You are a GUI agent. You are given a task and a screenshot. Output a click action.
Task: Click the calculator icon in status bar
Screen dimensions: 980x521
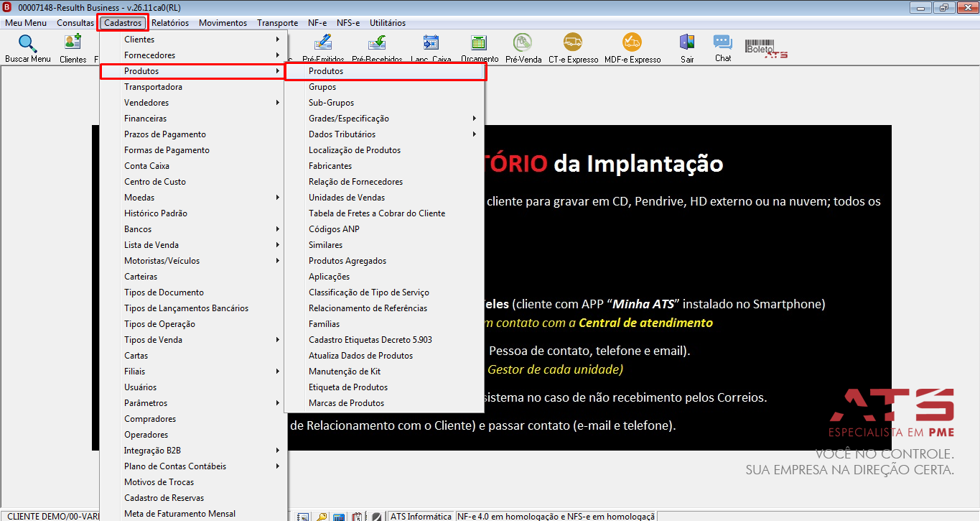pyautogui.click(x=339, y=517)
